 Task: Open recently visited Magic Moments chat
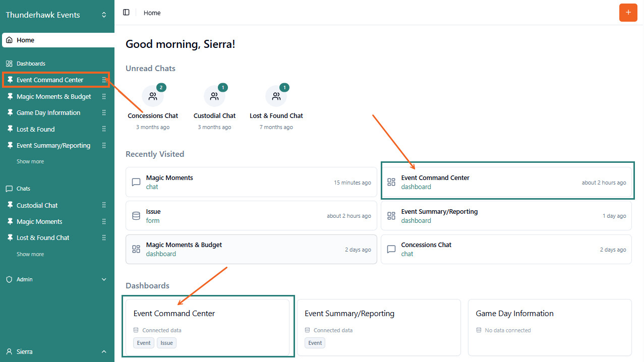[251, 182]
